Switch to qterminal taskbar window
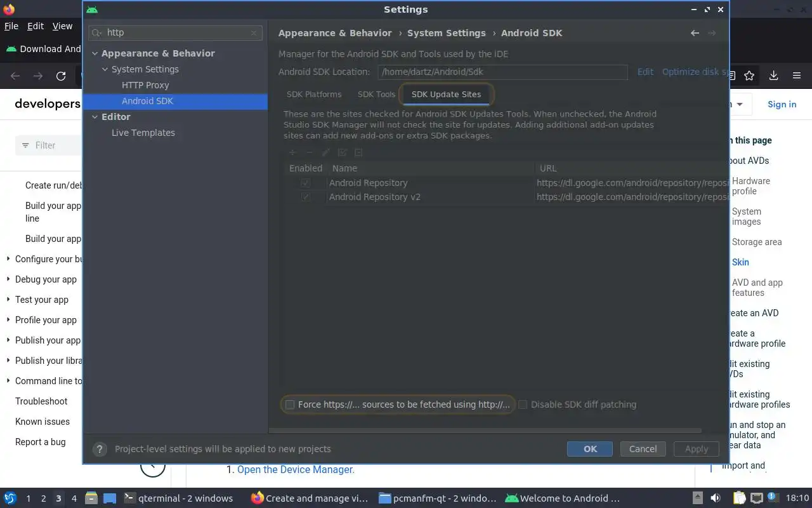This screenshot has height=508, width=812. (178, 498)
